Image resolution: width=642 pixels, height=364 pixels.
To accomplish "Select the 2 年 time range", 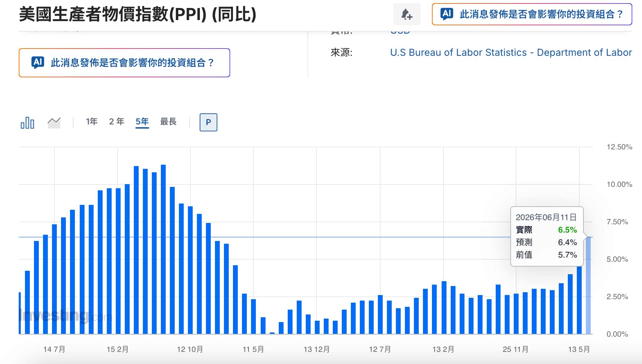I will (x=116, y=121).
